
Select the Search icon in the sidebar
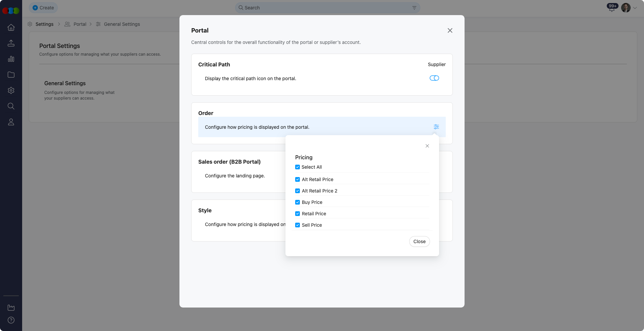click(11, 106)
